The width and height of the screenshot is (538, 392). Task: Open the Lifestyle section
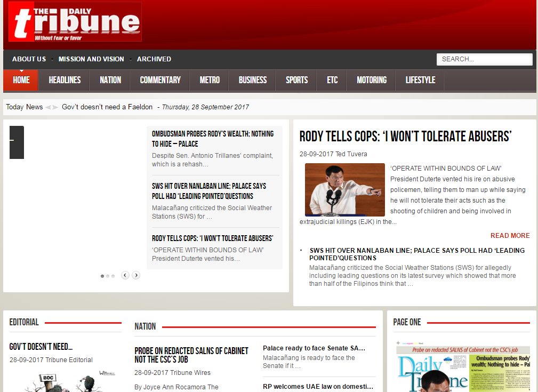[420, 81]
